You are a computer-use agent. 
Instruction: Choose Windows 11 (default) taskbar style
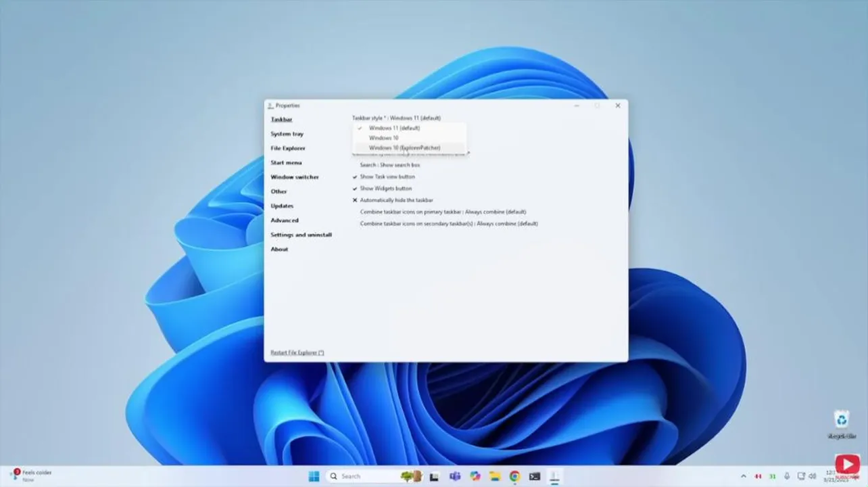click(410, 128)
